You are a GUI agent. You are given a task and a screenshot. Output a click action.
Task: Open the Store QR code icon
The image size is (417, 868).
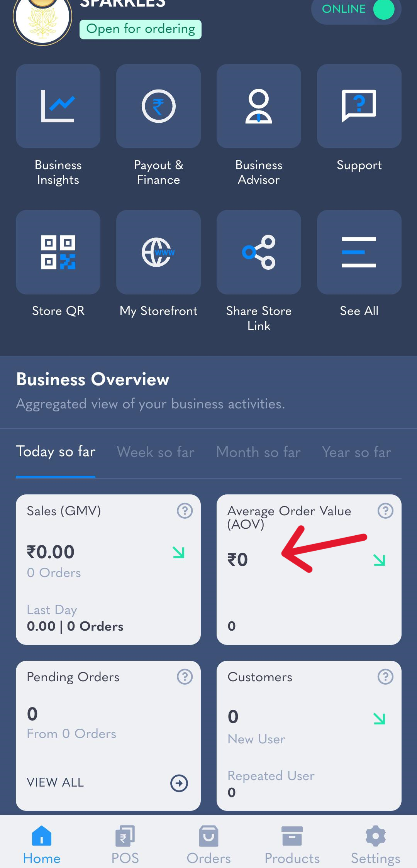(58, 252)
